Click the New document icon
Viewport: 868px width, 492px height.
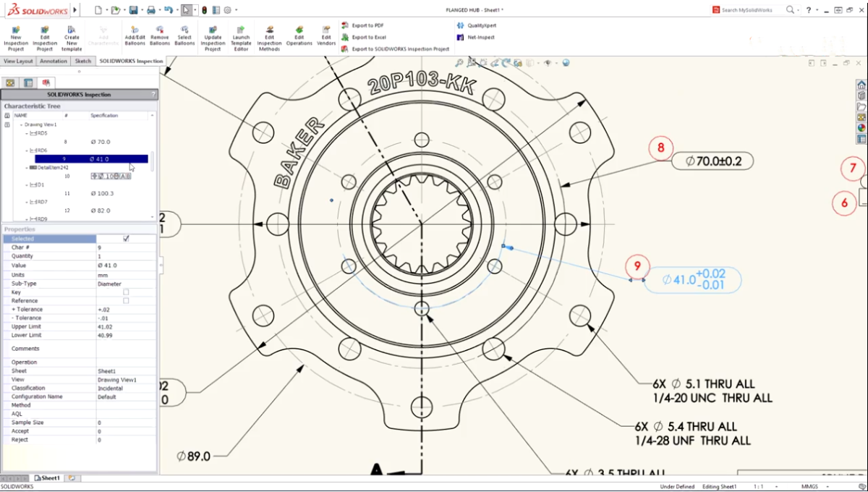[x=98, y=10]
